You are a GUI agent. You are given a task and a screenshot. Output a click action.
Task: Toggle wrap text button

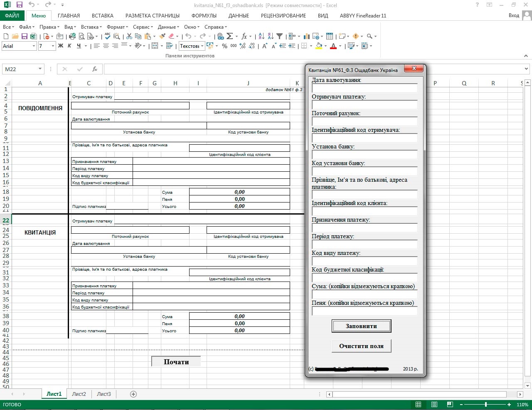[169, 46]
